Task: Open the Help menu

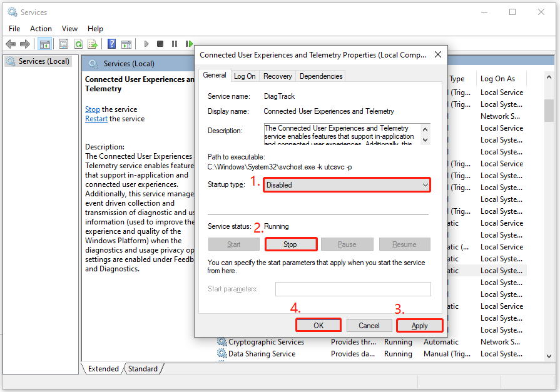Action: 95,29
